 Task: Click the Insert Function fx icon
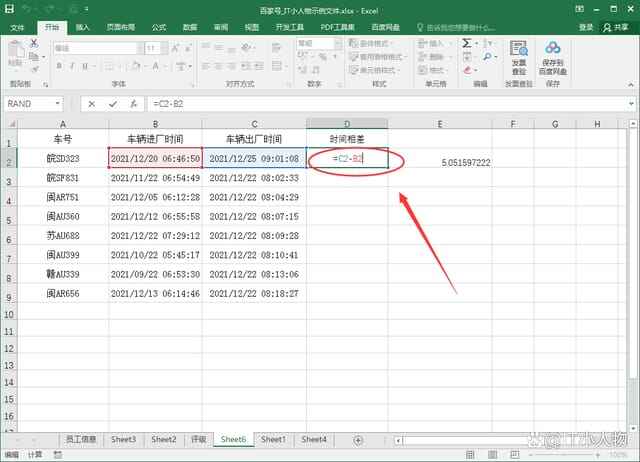click(133, 104)
